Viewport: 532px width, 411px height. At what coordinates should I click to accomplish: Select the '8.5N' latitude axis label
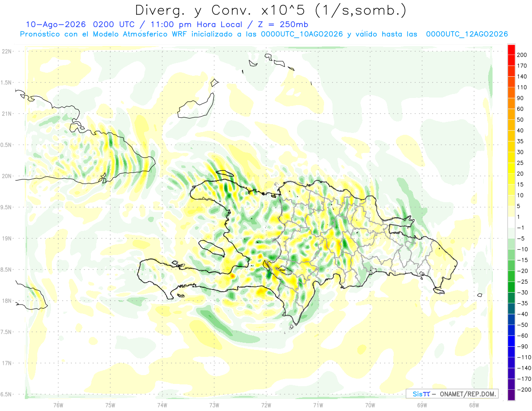click(x=7, y=270)
